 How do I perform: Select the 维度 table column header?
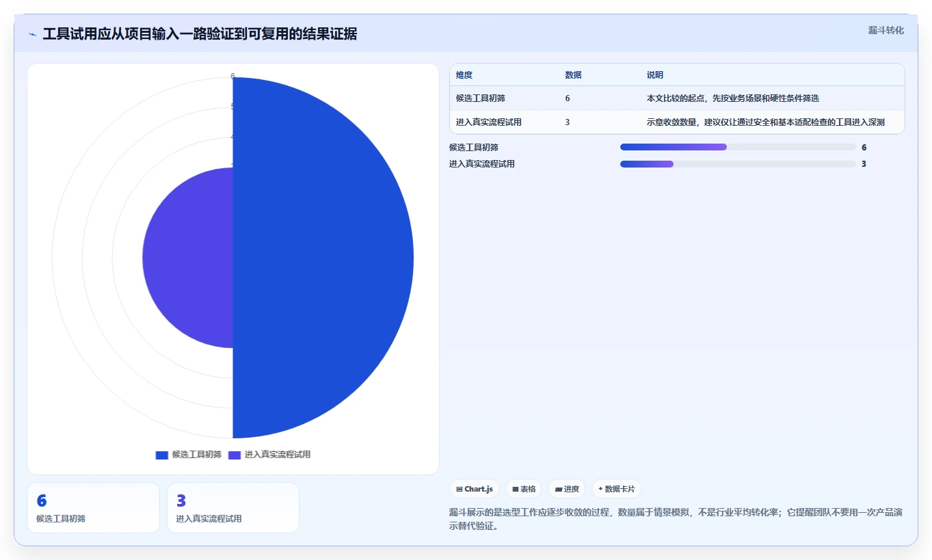464,75
